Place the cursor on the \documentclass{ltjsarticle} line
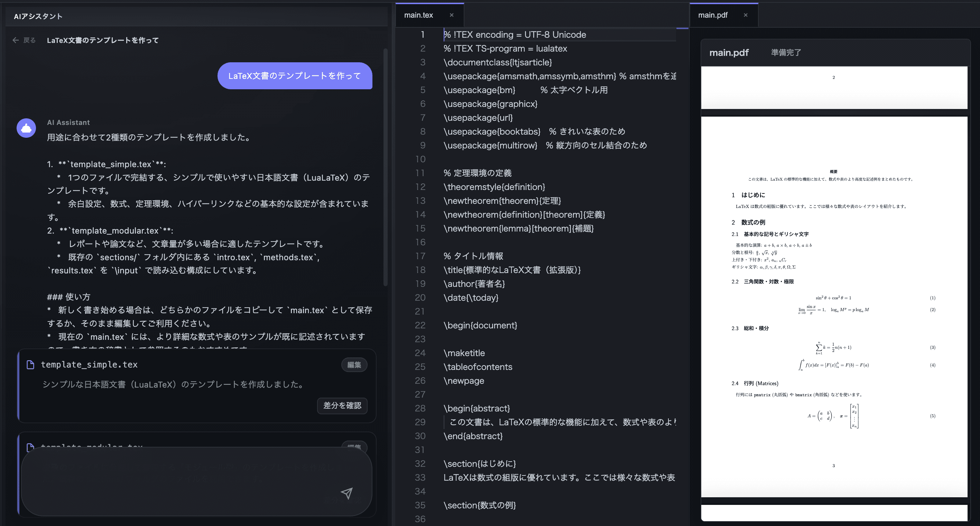Viewport: 980px width, 526px height. tap(497, 62)
